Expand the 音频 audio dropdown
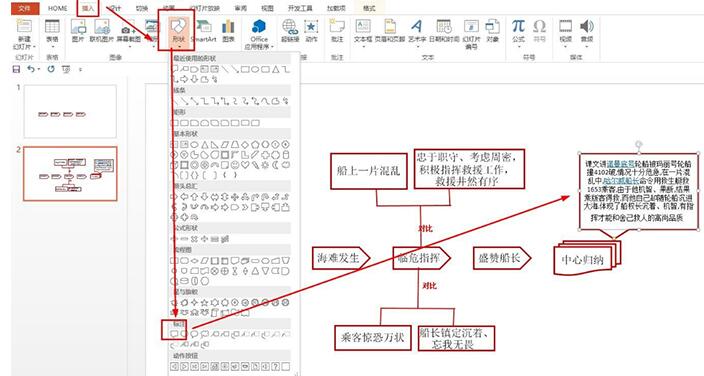 coord(587,46)
